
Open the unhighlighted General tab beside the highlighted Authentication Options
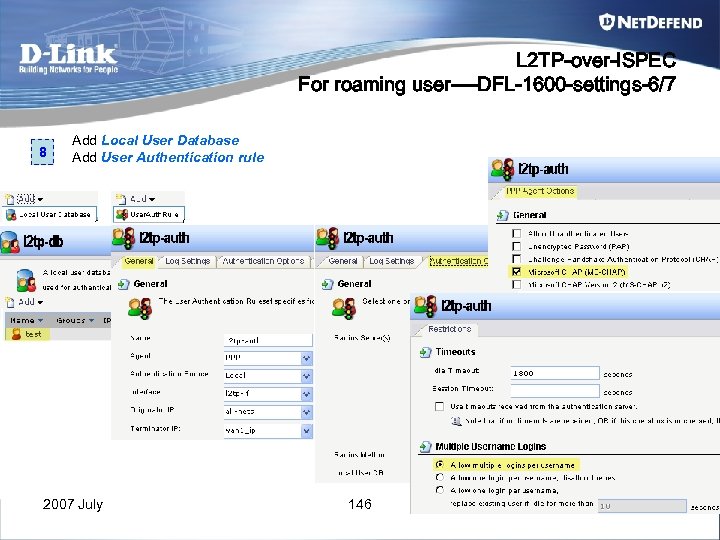click(343, 261)
